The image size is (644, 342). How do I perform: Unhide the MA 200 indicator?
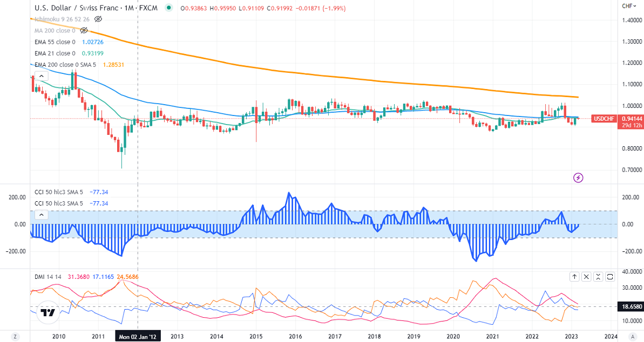click(x=83, y=31)
